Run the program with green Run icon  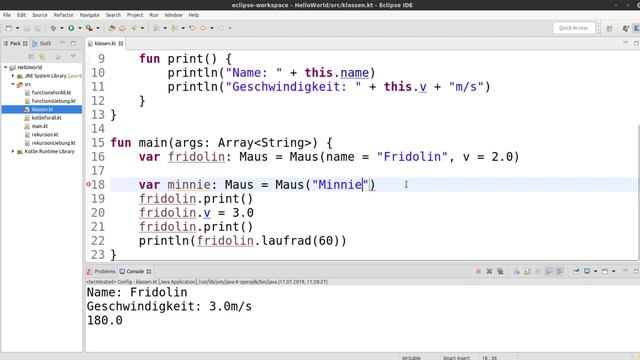71,28
